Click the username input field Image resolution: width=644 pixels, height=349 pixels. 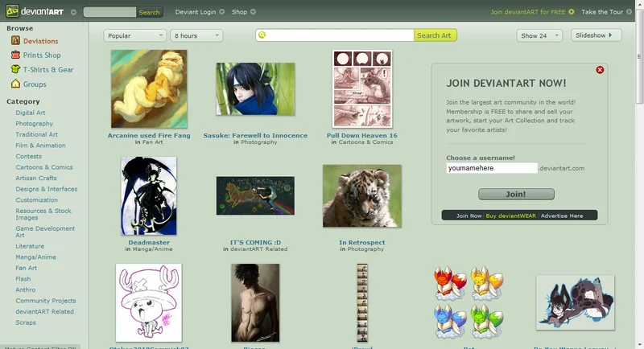tap(491, 168)
